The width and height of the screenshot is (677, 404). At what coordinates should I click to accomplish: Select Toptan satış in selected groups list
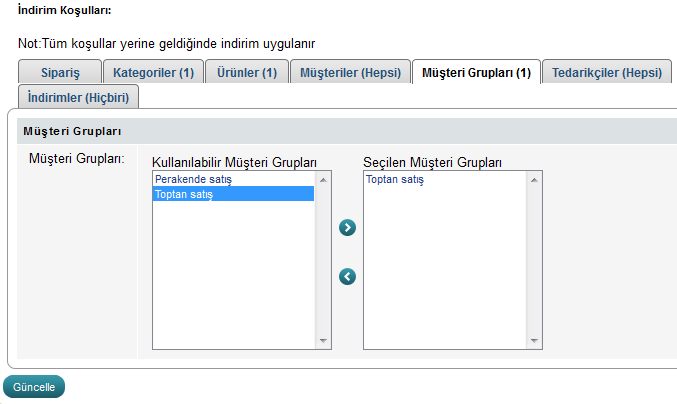[x=395, y=180]
